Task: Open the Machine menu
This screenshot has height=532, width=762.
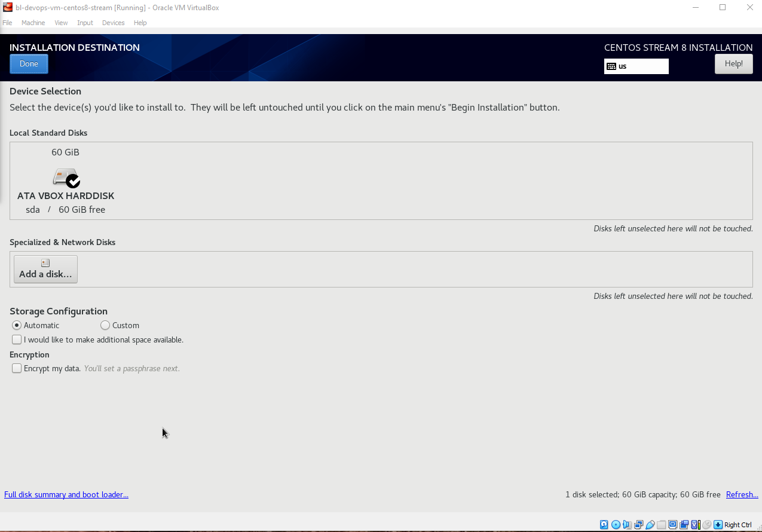Action: 33,23
